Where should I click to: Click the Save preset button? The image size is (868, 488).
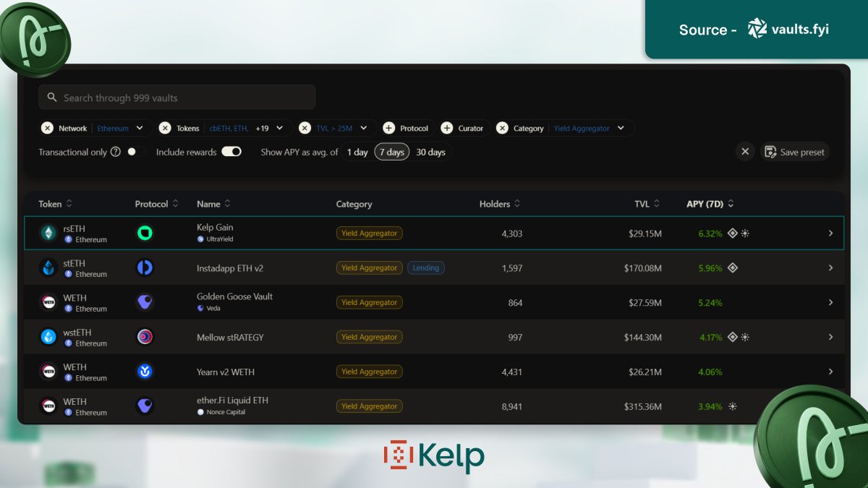point(794,152)
